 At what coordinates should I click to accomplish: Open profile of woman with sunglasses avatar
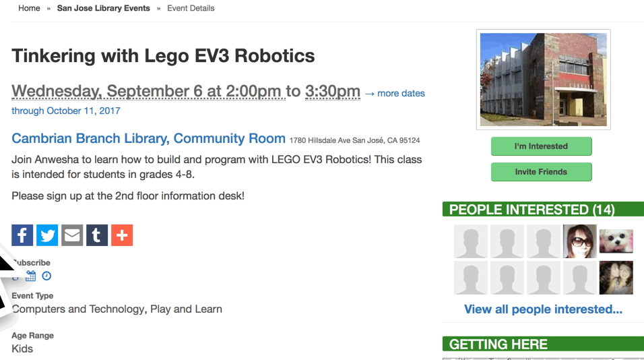coord(579,241)
